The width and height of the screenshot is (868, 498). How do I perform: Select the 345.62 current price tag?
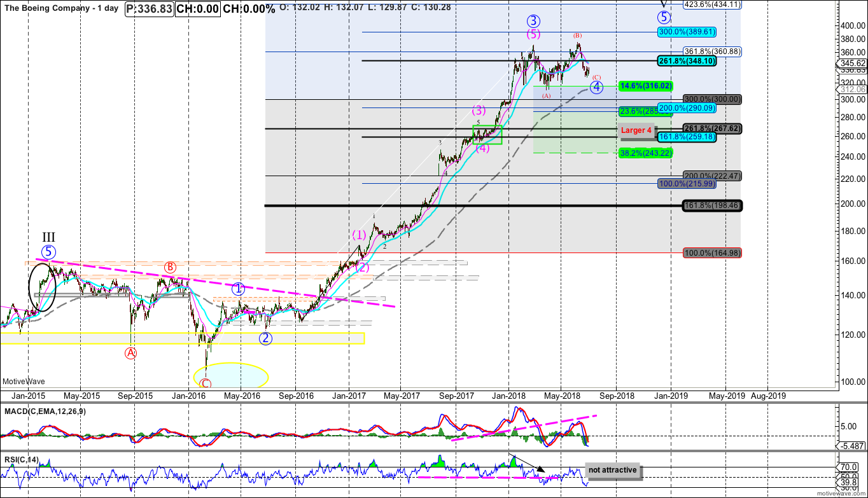[853, 64]
